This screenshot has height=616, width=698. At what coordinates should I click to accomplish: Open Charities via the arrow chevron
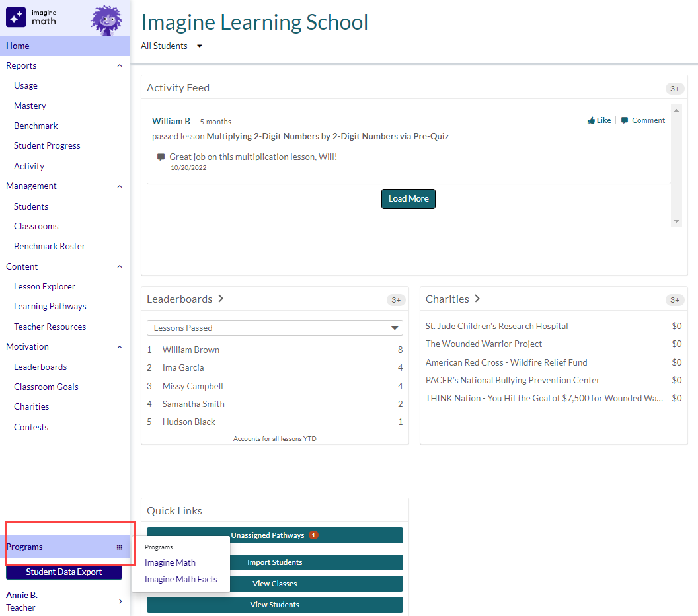tap(477, 299)
